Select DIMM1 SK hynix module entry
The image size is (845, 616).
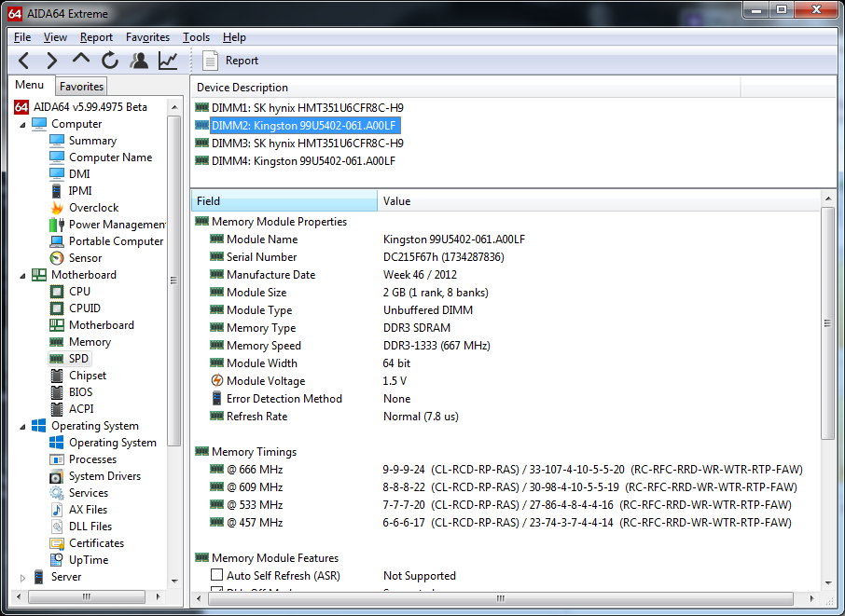pos(307,108)
